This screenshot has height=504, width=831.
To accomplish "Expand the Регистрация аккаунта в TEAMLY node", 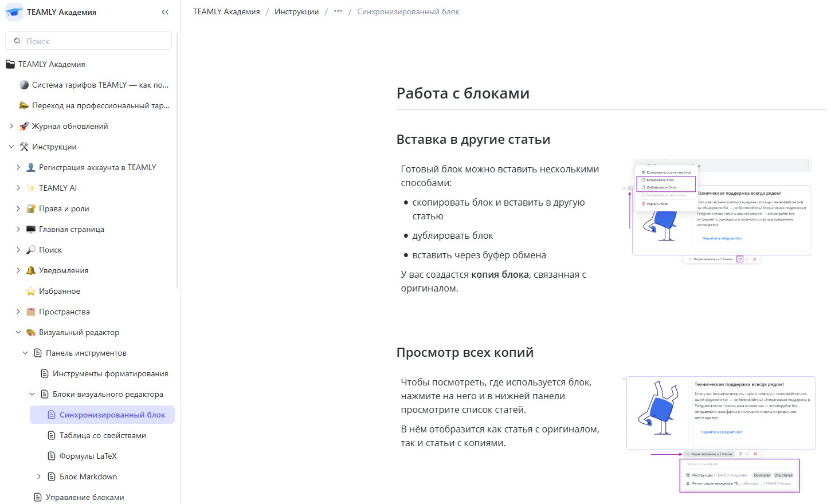I will click(x=18, y=167).
